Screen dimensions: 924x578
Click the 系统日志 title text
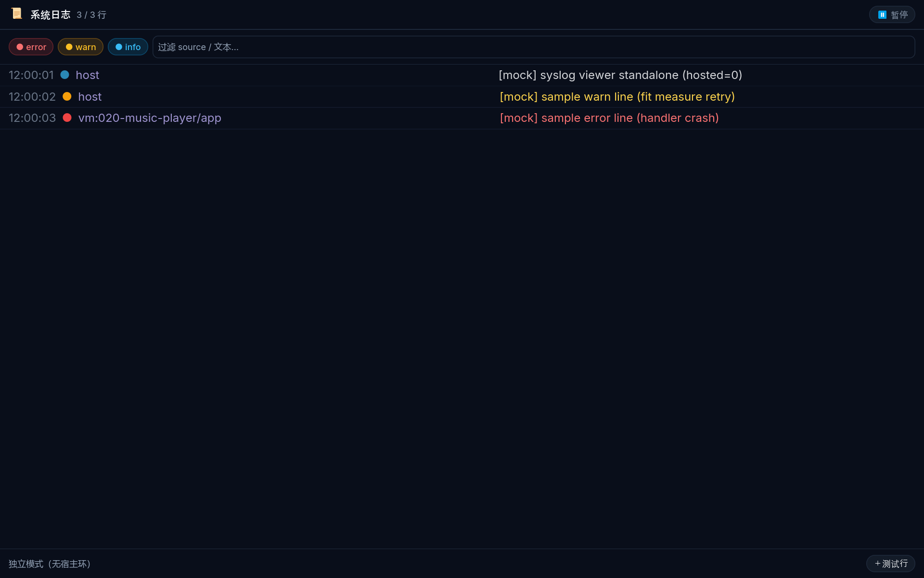51,15
